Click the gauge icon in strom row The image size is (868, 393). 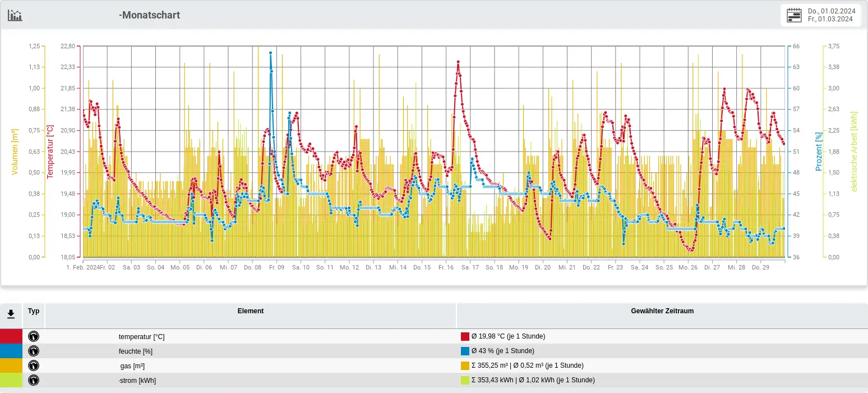34,380
